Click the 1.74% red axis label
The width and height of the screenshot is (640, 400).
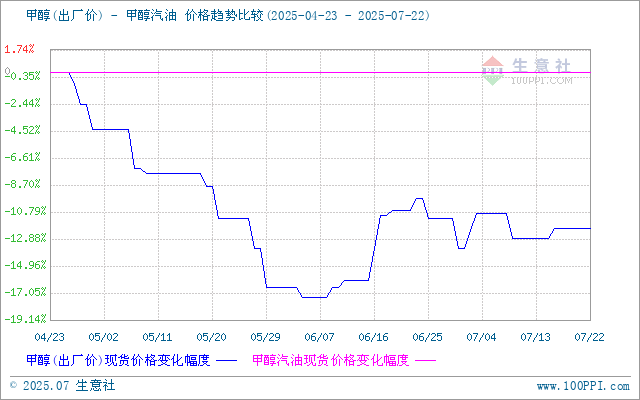tap(19, 49)
